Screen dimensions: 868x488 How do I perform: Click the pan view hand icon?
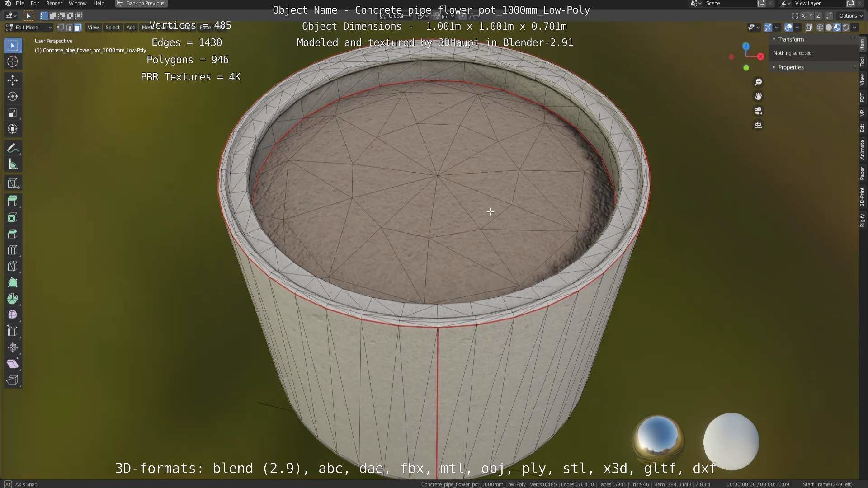pos(758,96)
